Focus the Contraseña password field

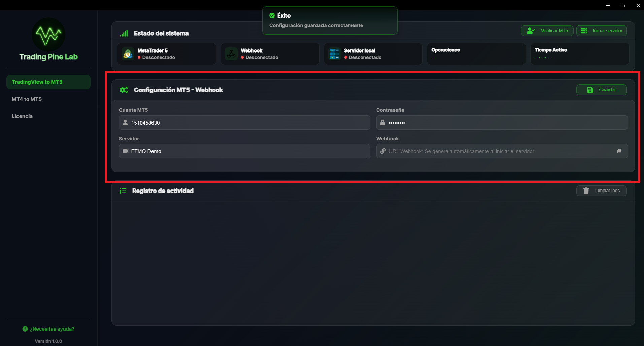(x=502, y=123)
